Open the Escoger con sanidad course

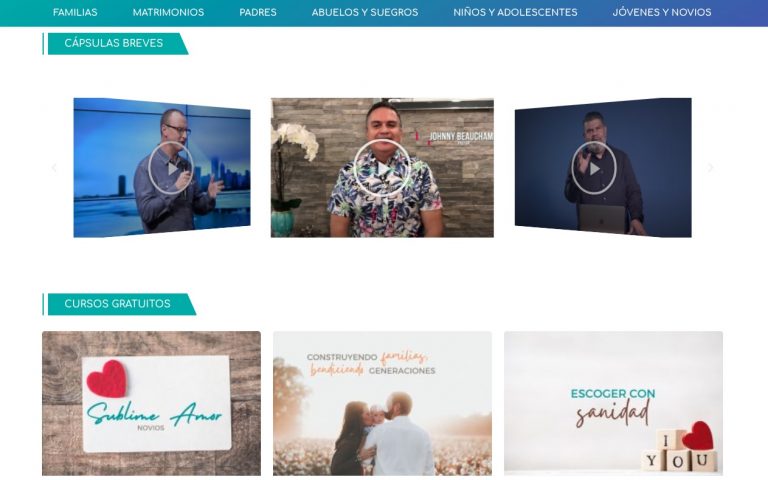click(x=613, y=403)
